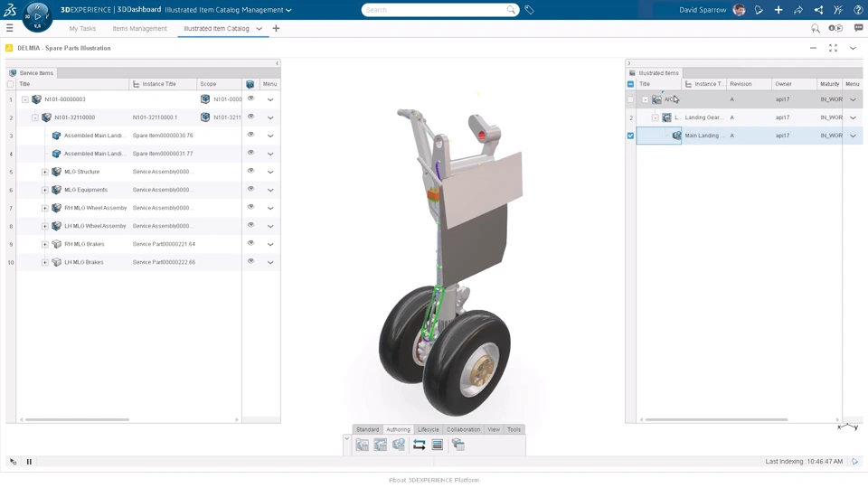Check the first Illustrated Items row checkbox
Image resolution: width=868 pixels, height=488 pixels.
630,99
